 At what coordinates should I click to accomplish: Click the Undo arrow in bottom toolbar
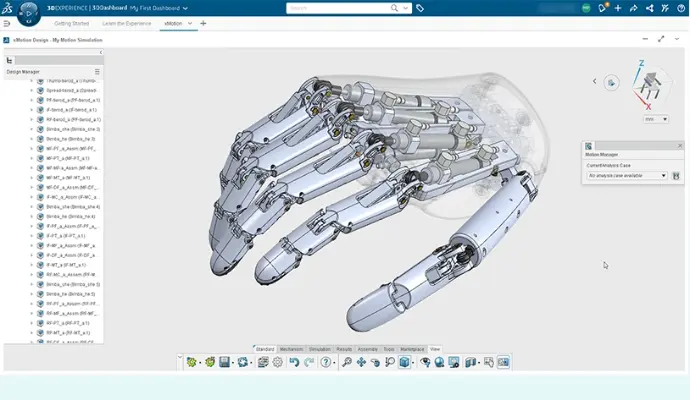(x=294, y=362)
